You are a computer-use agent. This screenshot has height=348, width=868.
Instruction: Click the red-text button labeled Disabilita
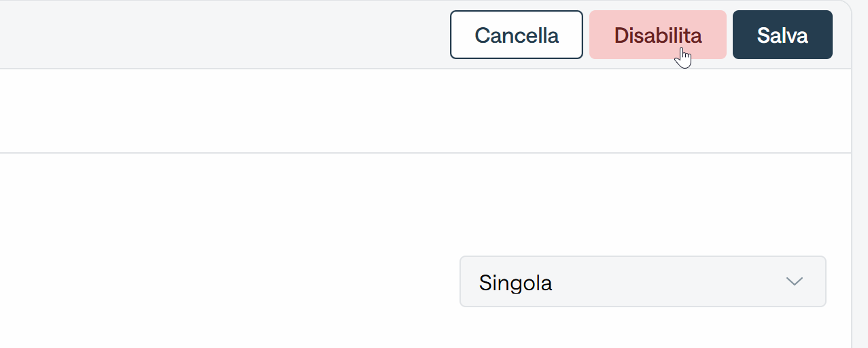(x=658, y=35)
